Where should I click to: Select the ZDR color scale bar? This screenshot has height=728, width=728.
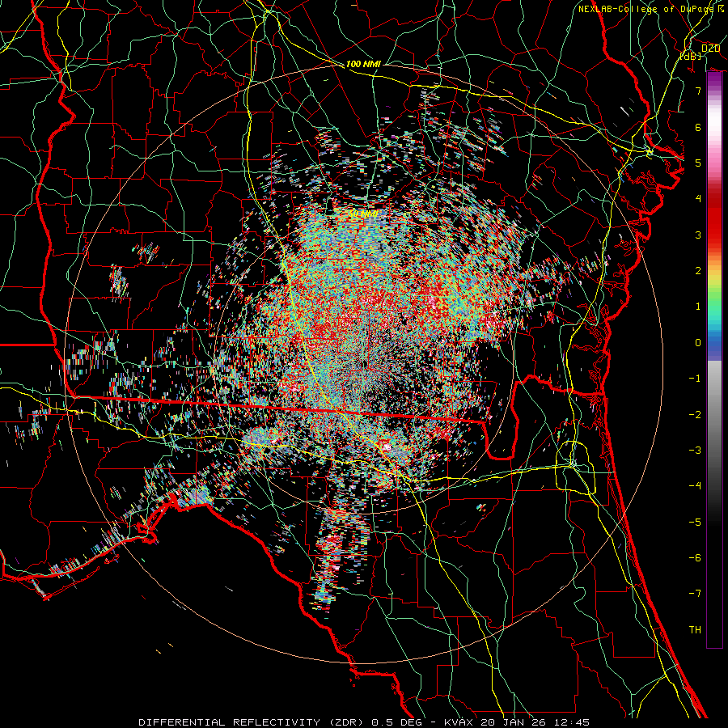[x=714, y=360]
